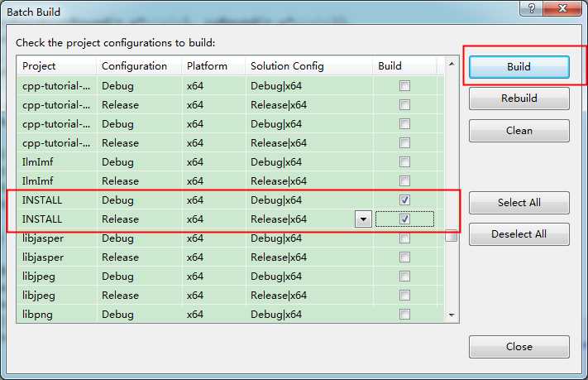Click the Close button at bottom

[519, 347]
